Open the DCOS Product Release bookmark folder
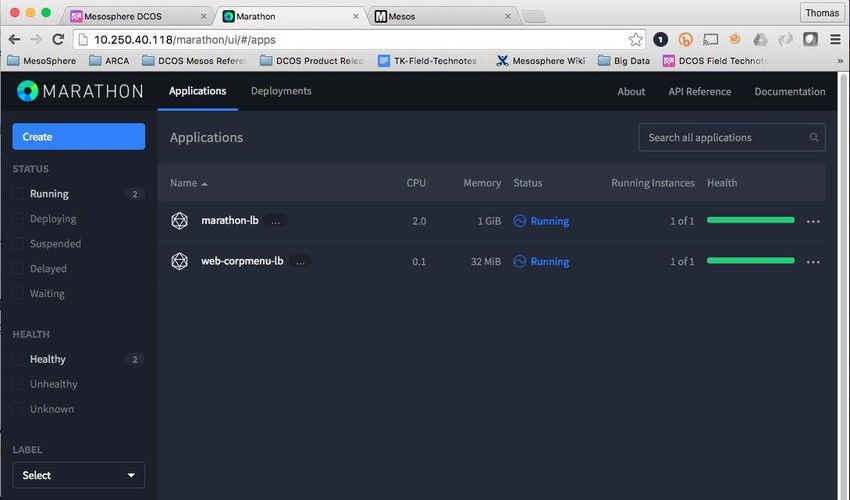Viewport: 850px width, 500px height. [311, 61]
